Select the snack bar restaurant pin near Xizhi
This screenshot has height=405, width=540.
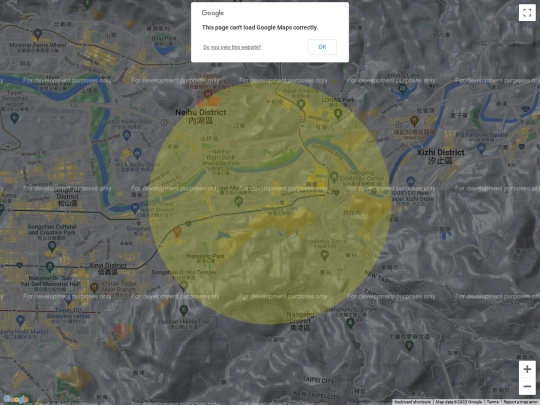click(x=414, y=121)
